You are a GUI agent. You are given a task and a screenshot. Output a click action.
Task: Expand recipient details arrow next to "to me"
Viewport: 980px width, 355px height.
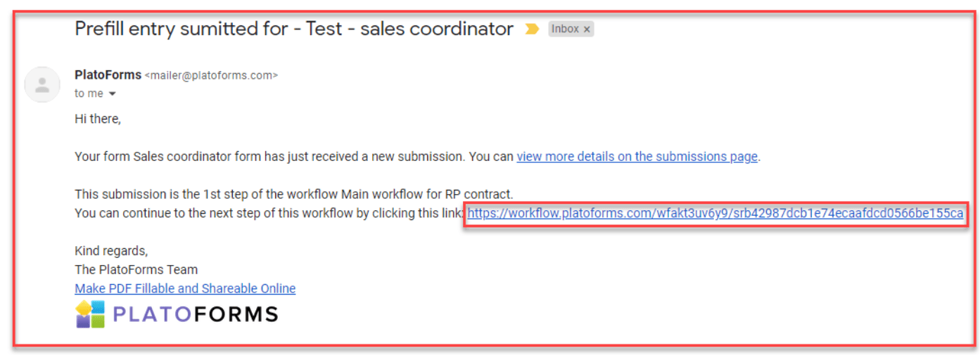point(111,93)
